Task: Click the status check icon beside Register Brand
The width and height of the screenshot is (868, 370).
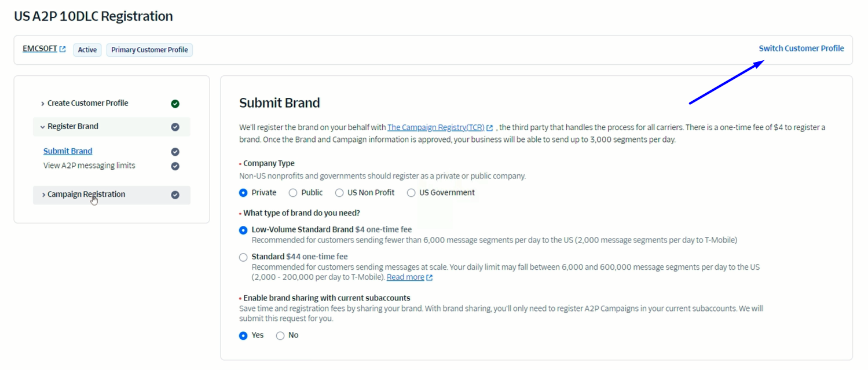Action: pyautogui.click(x=175, y=127)
